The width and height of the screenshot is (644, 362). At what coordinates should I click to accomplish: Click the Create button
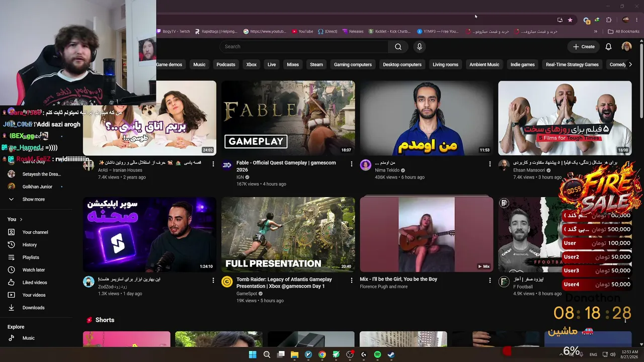pos(584,47)
